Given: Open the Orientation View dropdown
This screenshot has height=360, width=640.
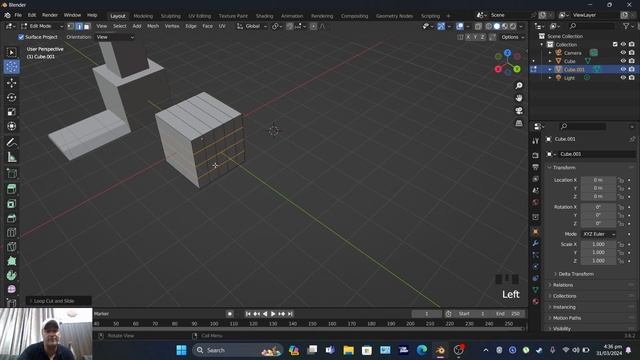Looking at the screenshot, I should point(115,37).
